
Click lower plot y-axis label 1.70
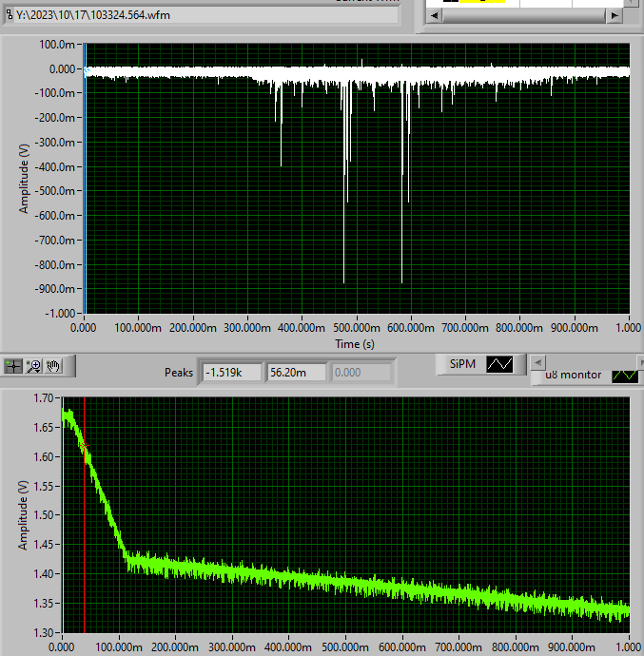click(x=44, y=397)
